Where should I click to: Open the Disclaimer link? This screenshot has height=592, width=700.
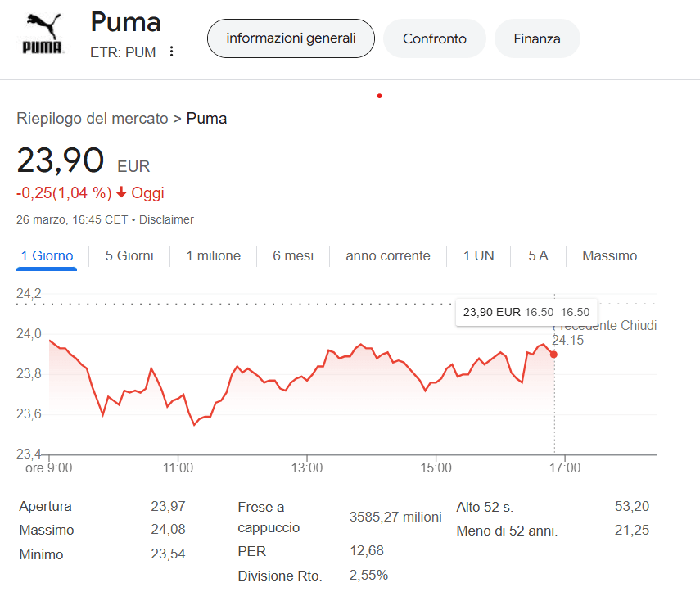pos(167,219)
